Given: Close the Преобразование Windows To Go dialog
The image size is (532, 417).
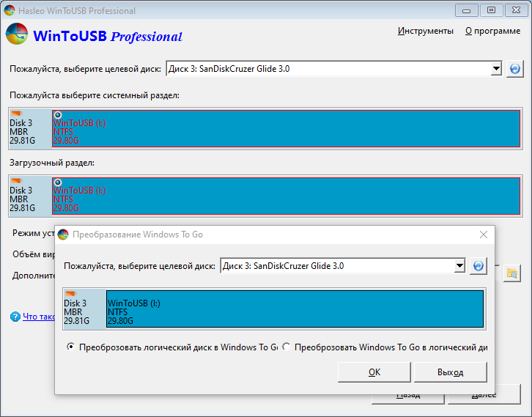Looking at the screenshot, I should (x=483, y=235).
